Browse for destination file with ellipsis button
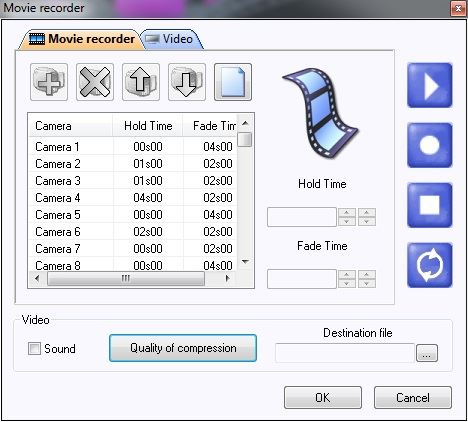 427,353
